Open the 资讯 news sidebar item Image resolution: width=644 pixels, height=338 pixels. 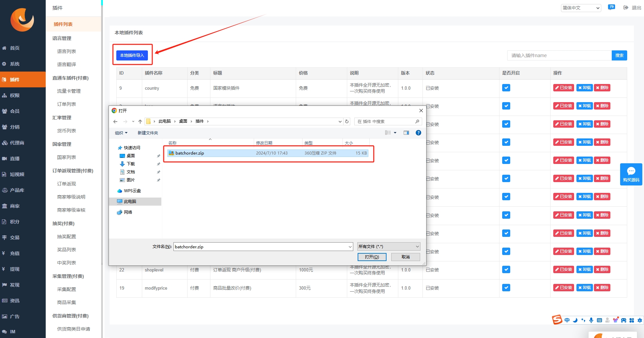coord(23,301)
